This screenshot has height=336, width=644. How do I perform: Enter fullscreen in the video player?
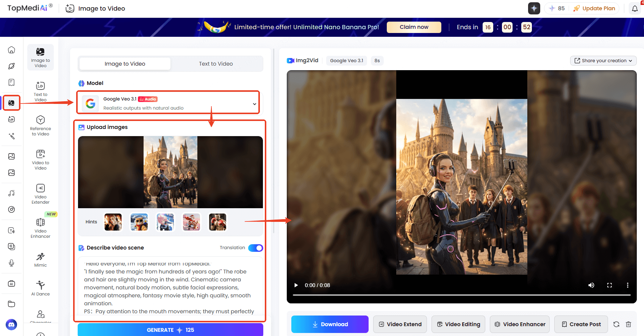(610, 285)
